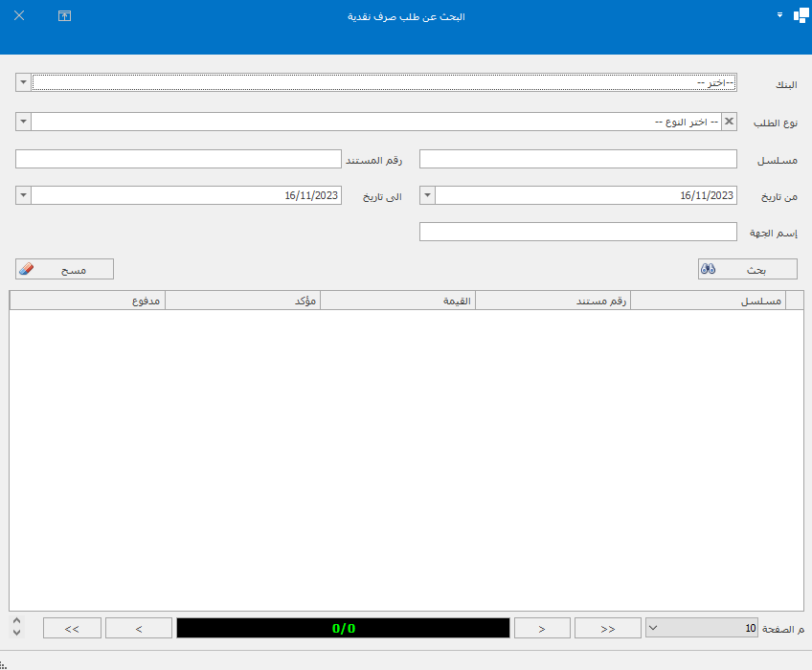The width and height of the screenshot is (812, 670).
Task: Clear the request type with the X icon
Action: [x=729, y=122]
